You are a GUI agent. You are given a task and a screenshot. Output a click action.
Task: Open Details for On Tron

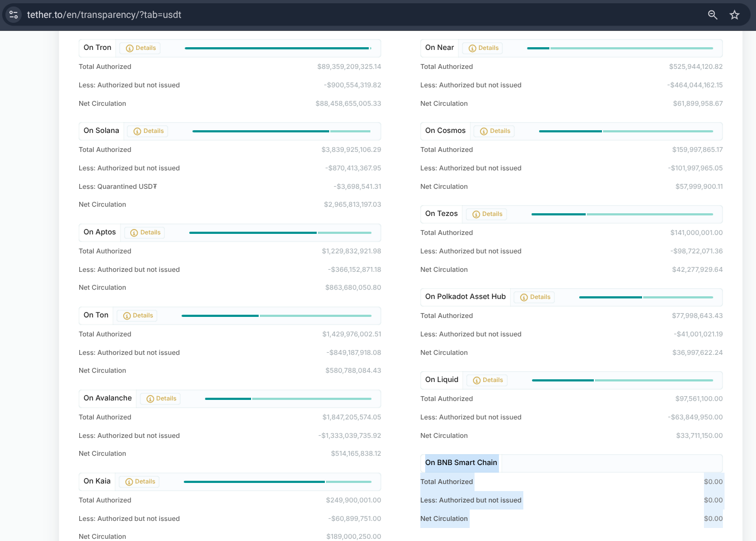141,48
